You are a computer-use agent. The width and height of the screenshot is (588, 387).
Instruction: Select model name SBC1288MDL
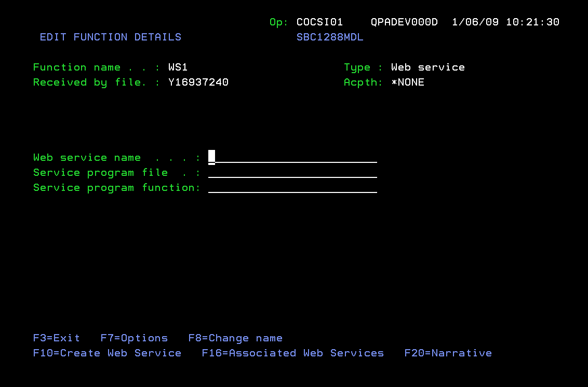pyautogui.click(x=330, y=37)
